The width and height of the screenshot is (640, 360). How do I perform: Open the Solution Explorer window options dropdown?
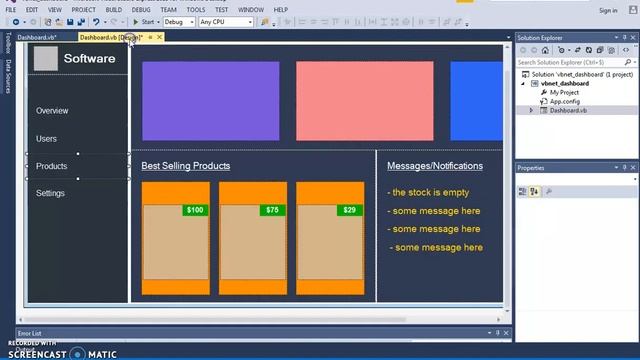coord(616,38)
